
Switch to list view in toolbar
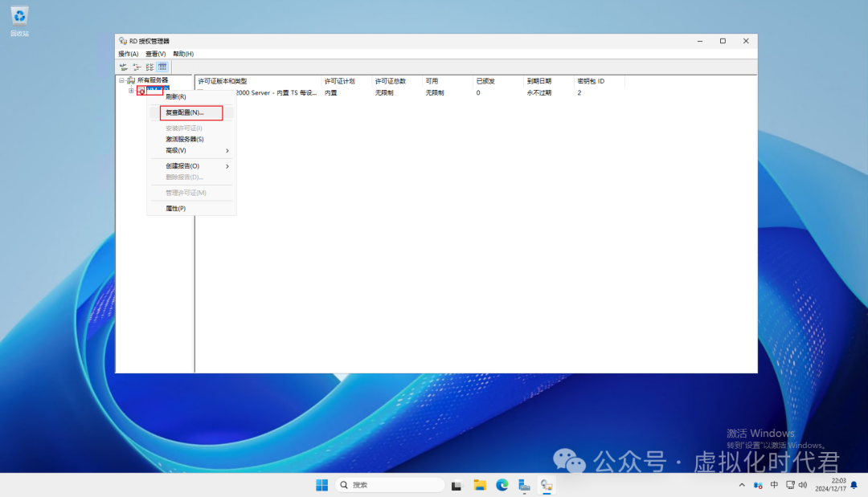tap(149, 67)
